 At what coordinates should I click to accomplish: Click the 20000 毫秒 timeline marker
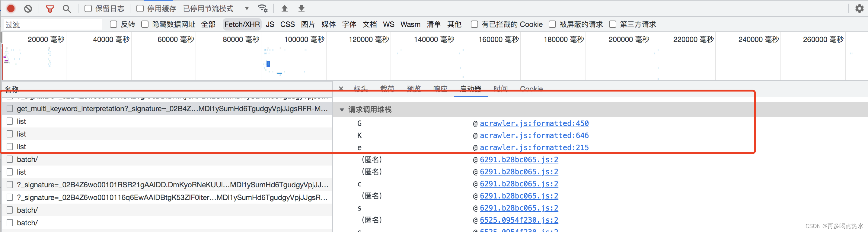[x=46, y=40]
